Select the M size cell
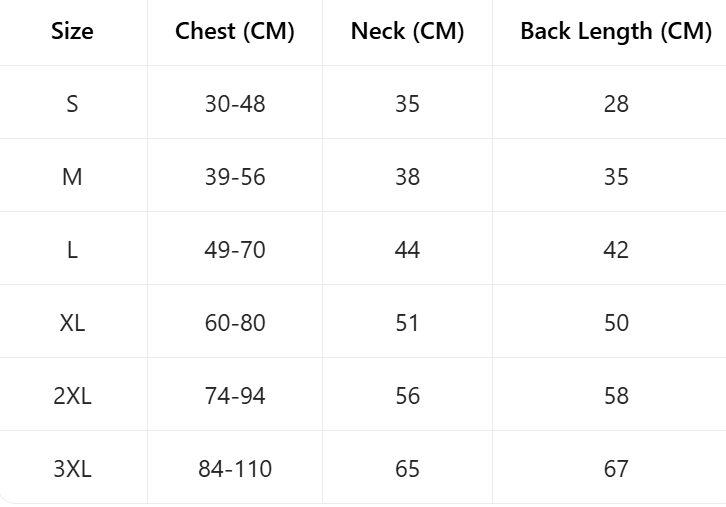 tap(72, 177)
